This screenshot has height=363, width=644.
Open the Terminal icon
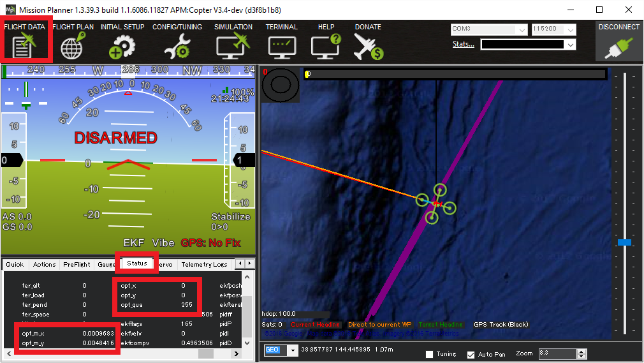[281, 47]
